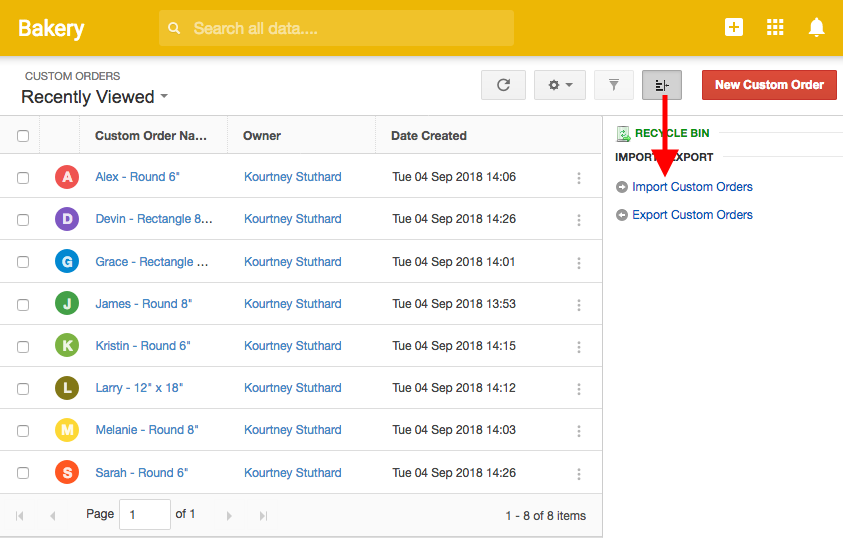
Task: Open the filter funnel icon
Action: point(613,85)
